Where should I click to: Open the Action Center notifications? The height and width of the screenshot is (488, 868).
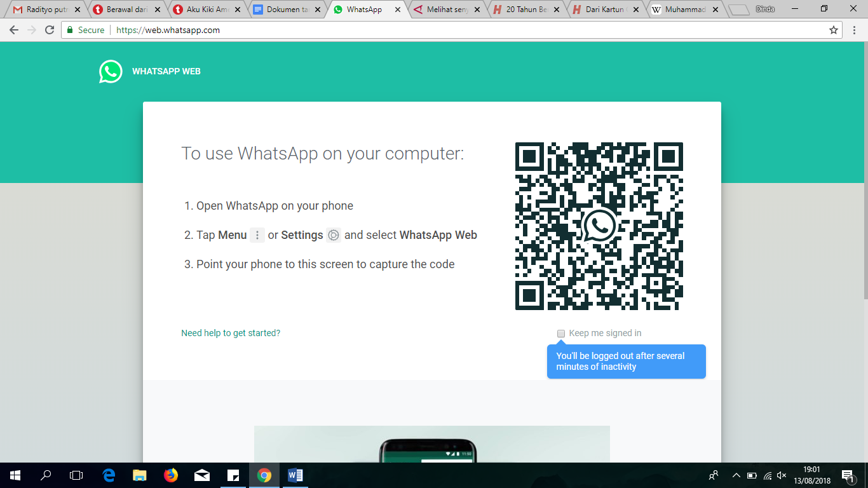[848, 475]
